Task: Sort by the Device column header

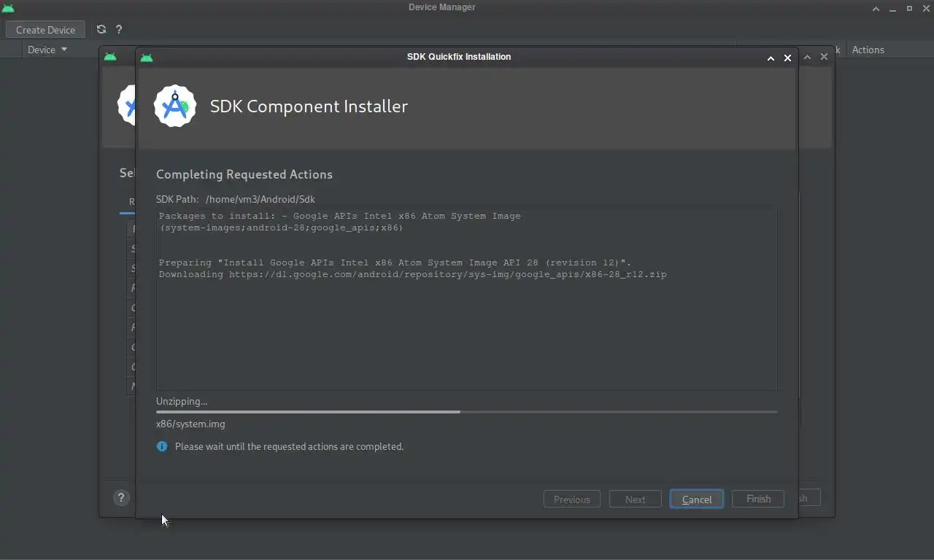Action: pyautogui.click(x=47, y=50)
